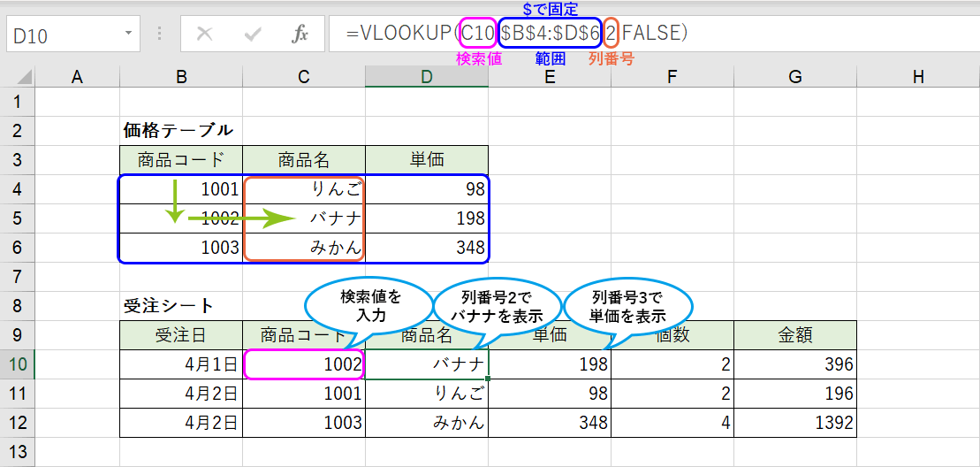
Task: Open the Name Box dropdown arrow
Action: pos(128,34)
